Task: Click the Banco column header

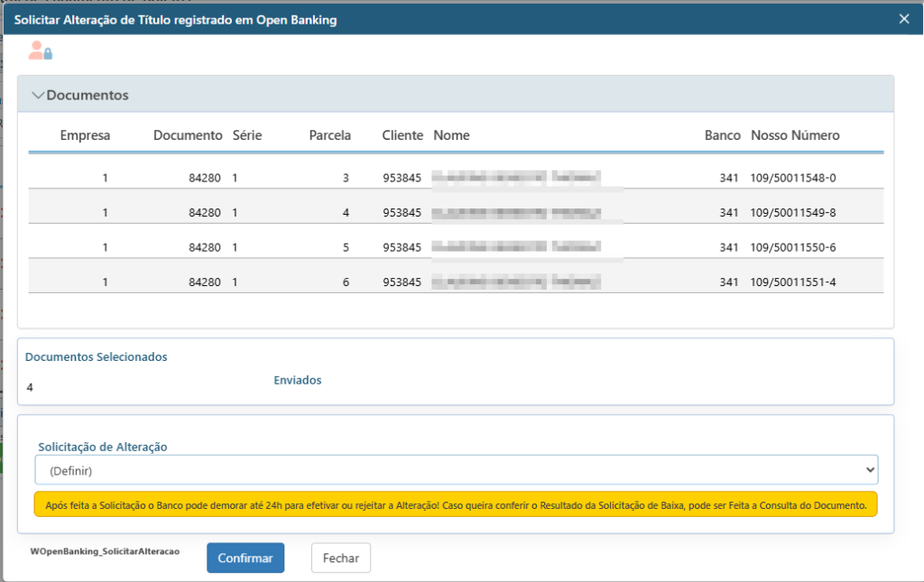Action: tap(722, 135)
